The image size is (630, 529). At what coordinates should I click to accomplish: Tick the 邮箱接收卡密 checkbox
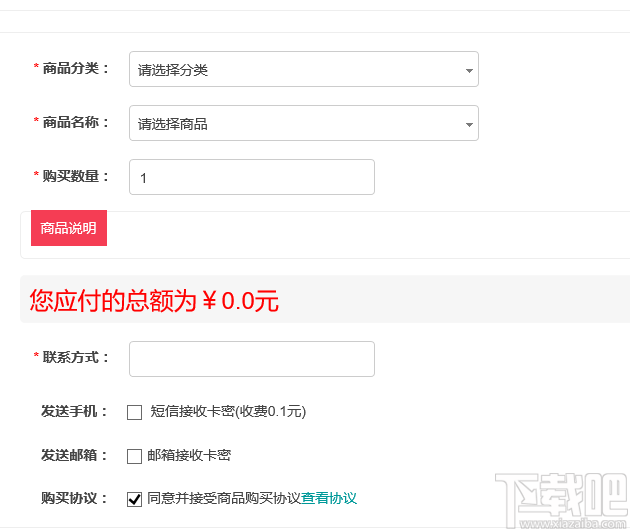(135, 456)
